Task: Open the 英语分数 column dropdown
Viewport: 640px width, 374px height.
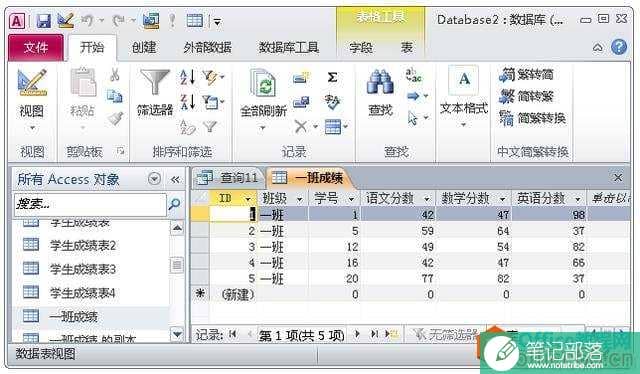Action: tap(578, 199)
